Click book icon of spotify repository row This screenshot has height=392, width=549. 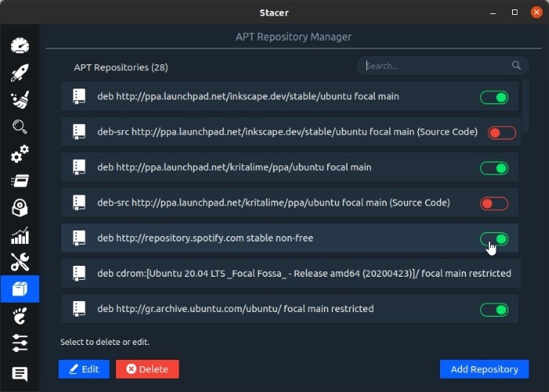click(79, 238)
